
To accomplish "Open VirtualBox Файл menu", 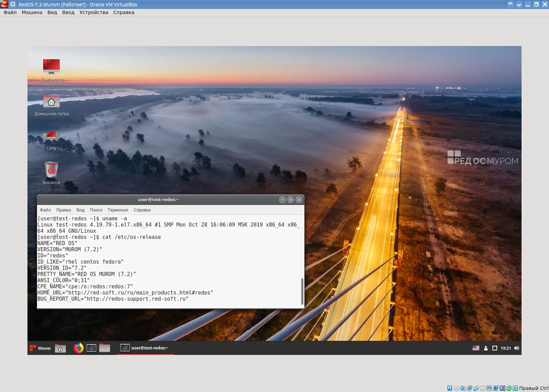I will point(10,12).
